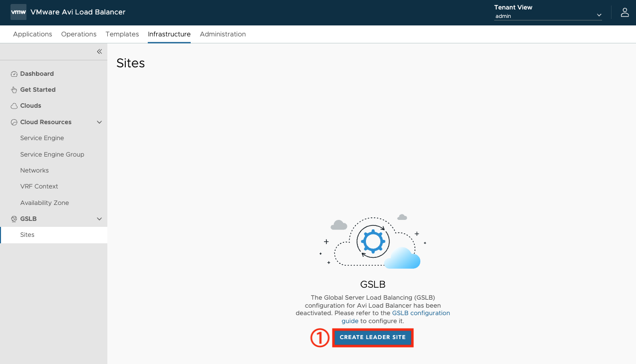Click the Sites page heading
This screenshot has height=364, width=636.
(x=131, y=63)
